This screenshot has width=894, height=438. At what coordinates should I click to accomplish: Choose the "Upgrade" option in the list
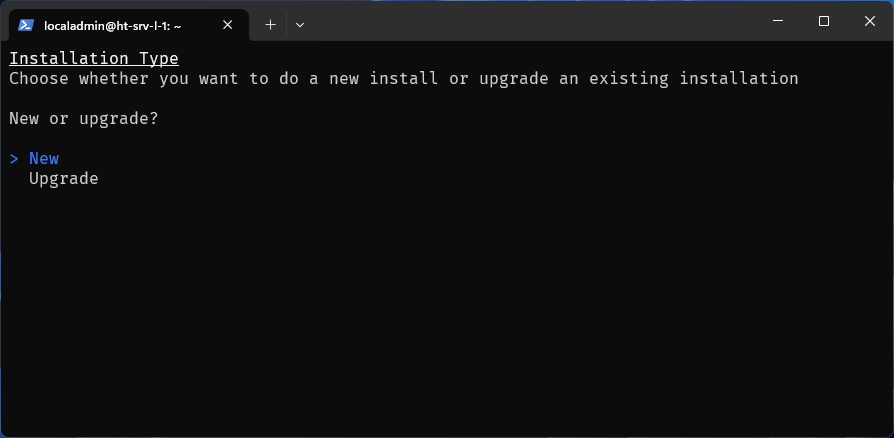pos(64,179)
